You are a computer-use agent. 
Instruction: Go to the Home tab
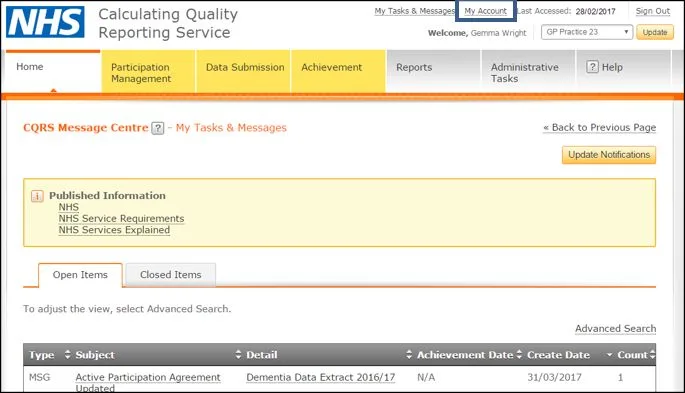(x=53, y=72)
